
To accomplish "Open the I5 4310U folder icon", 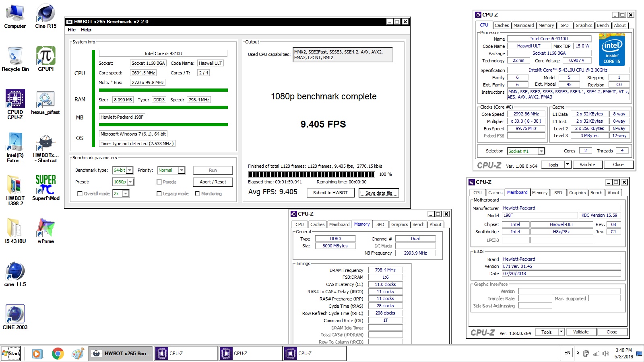I will point(15,231).
